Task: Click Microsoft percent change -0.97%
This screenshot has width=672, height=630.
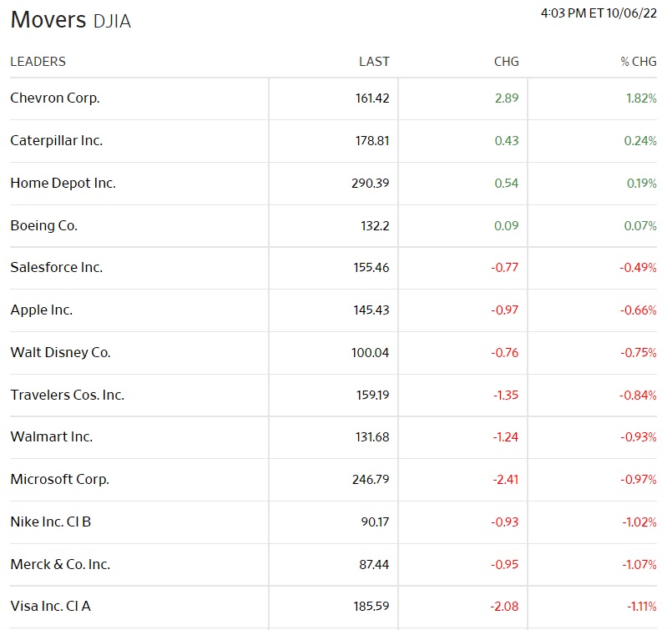Action: pyautogui.click(x=639, y=479)
